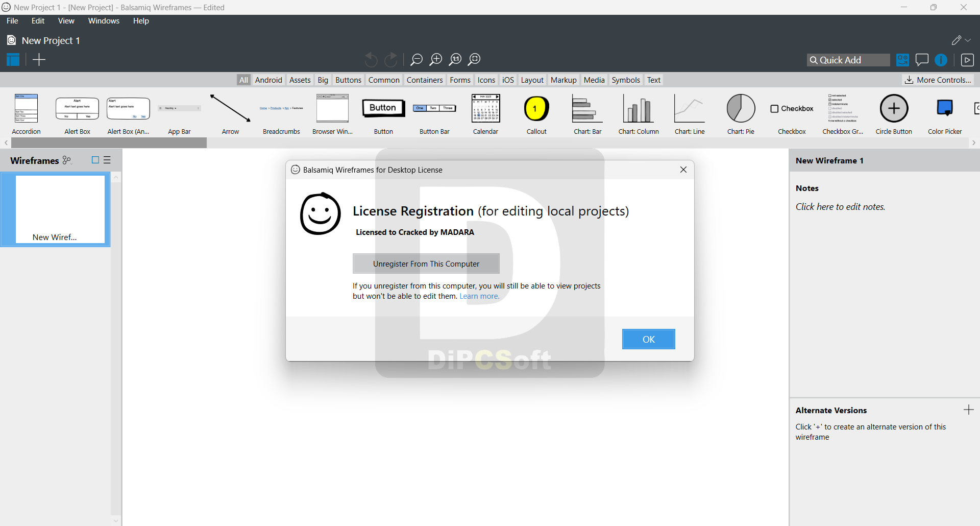Screen dimensions: 980x526
Task: Select the Browser Window control
Action: tap(332, 114)
